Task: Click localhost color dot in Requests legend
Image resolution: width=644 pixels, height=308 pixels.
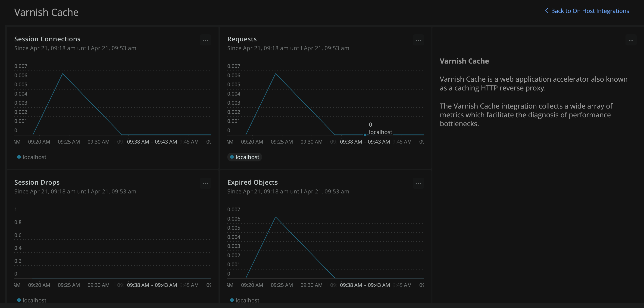Action: 232,157
